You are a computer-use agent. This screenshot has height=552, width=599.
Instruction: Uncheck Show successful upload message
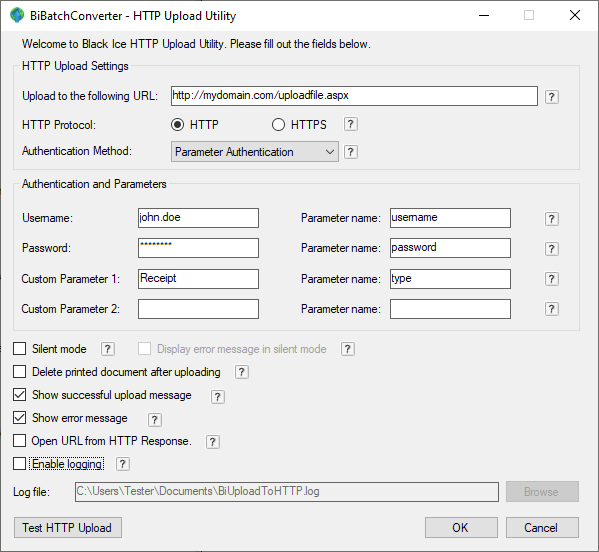19,395
